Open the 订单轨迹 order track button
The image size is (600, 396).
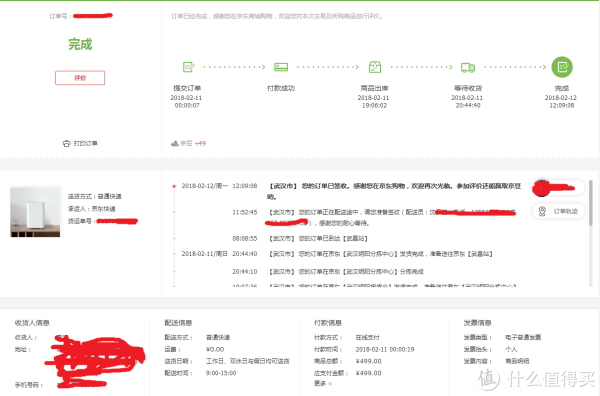(558, 211)
